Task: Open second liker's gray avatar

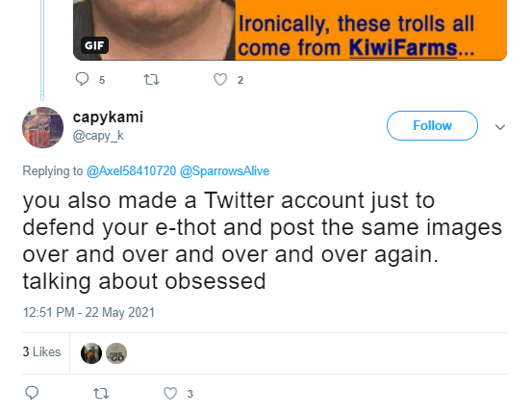Action: 116,353
